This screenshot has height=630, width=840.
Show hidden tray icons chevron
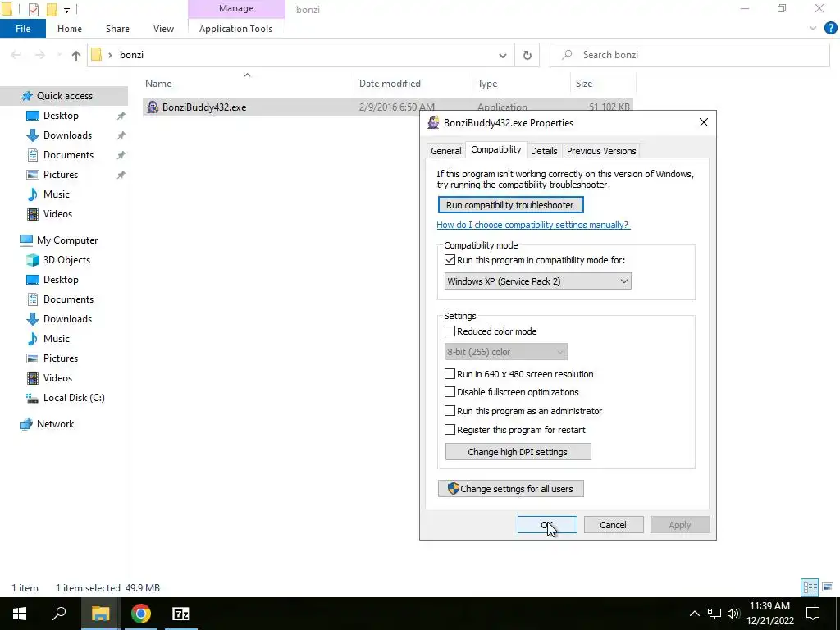click(x=694, y=614)
